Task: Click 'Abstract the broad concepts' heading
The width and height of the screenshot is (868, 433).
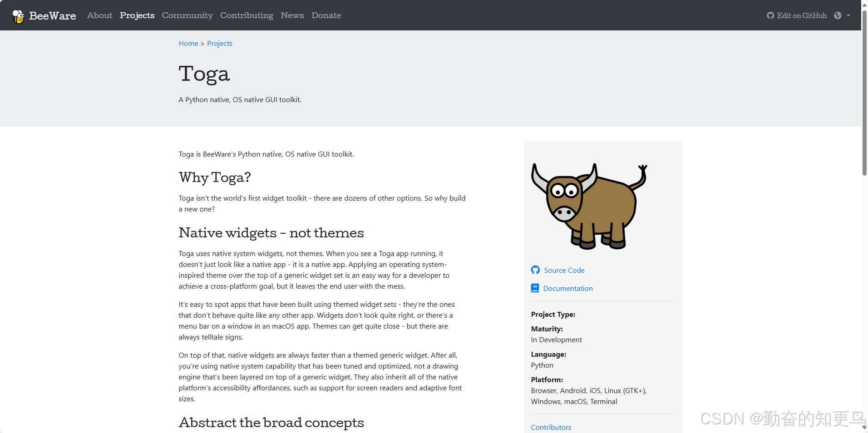Action: pyautogui.click(x=271, y=423)
